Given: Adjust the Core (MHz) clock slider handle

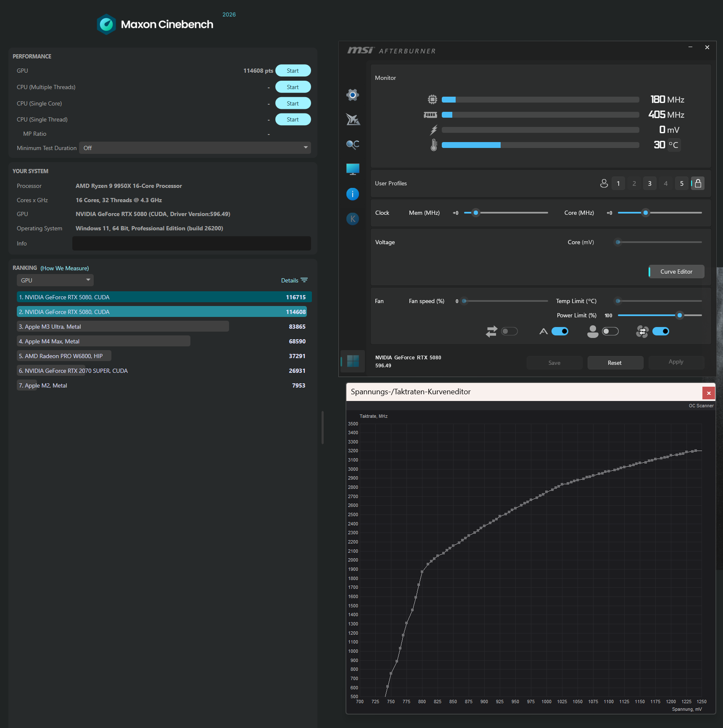Looking at the screenshot, I should [646, 213].
